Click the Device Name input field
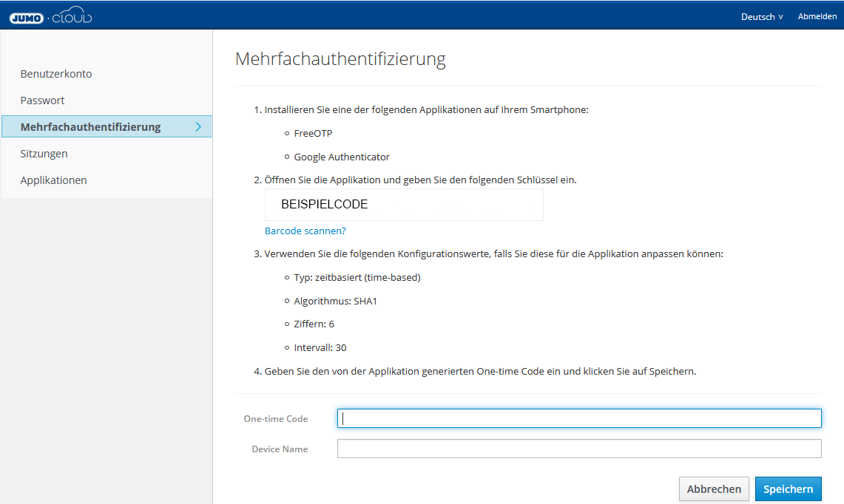844x504 pixels. 579,448
